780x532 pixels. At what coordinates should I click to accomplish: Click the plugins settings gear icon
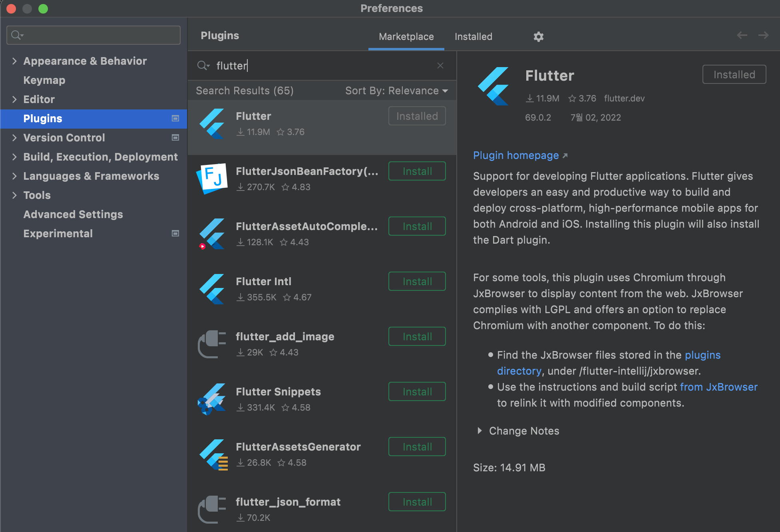(538, 37)
